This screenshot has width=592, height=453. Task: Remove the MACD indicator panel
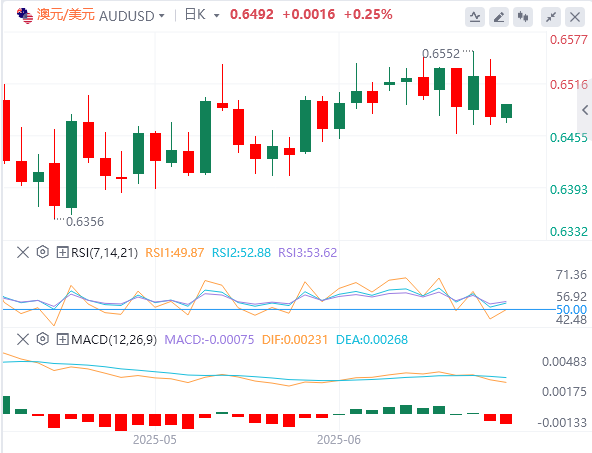[23, 339]
